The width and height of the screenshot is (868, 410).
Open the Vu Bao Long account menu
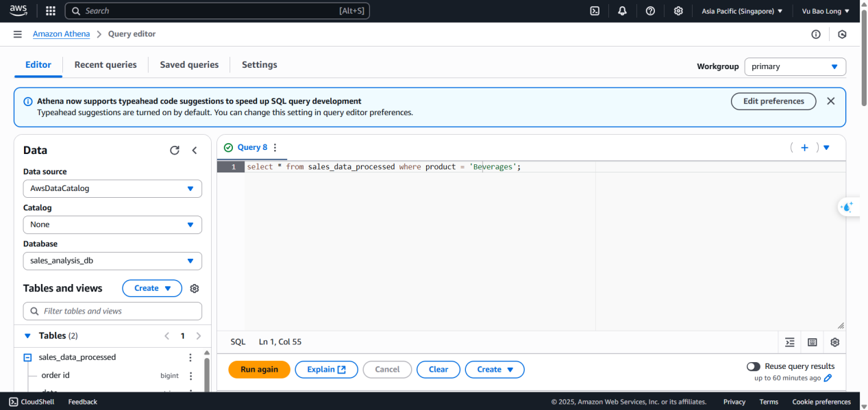pyautogui.click(x=826, y=11)
